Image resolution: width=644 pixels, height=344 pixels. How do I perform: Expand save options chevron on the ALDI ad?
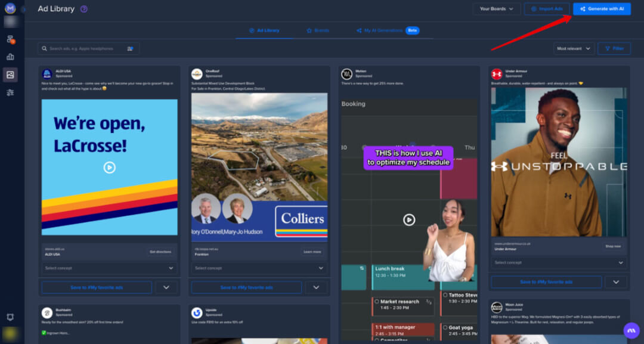(x=166, y=287)
